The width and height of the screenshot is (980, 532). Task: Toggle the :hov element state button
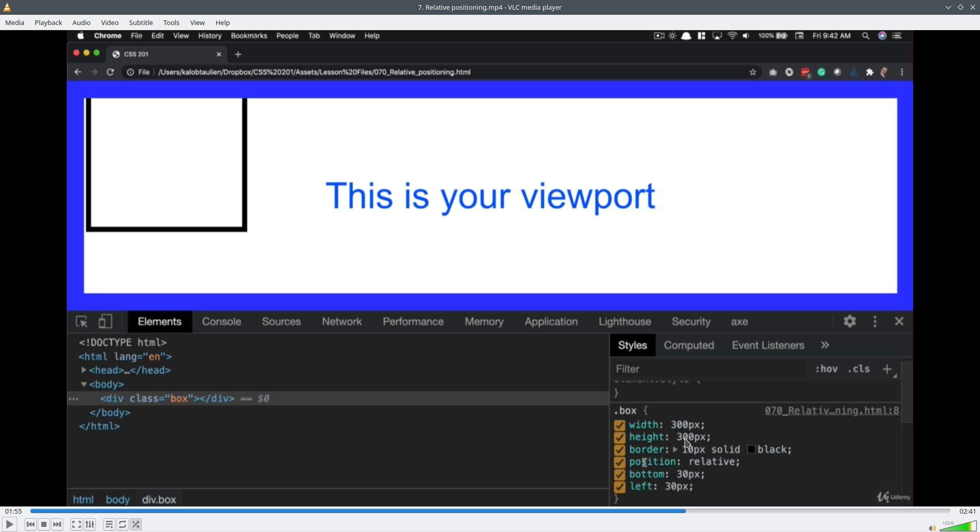click(x=826, y=369)
